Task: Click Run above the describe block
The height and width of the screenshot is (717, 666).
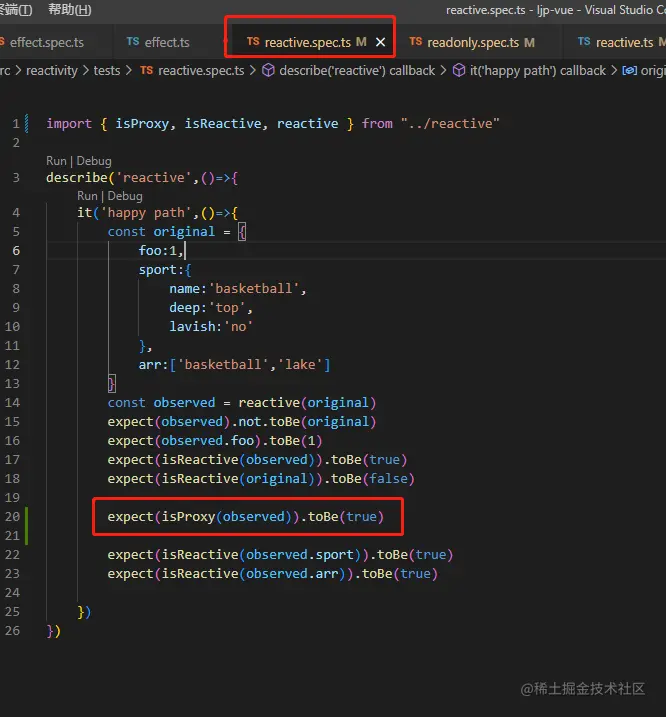Action: click(x=56, y=161)
